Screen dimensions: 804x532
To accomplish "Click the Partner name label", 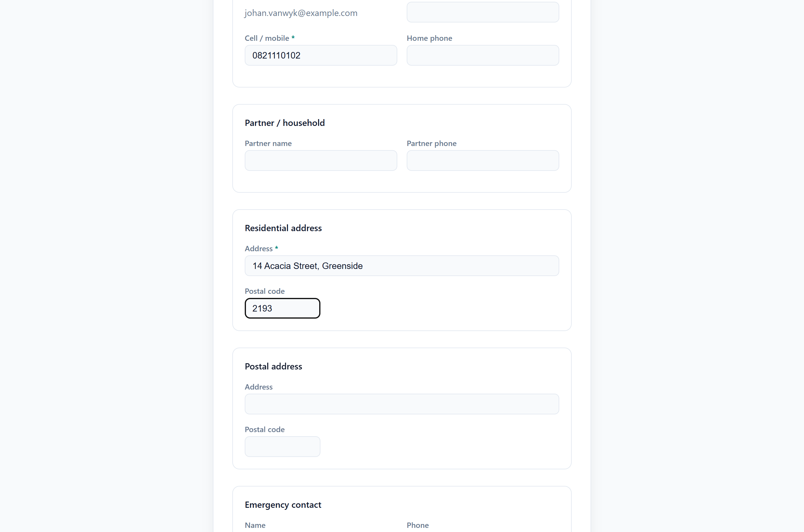I will (268, 144).
